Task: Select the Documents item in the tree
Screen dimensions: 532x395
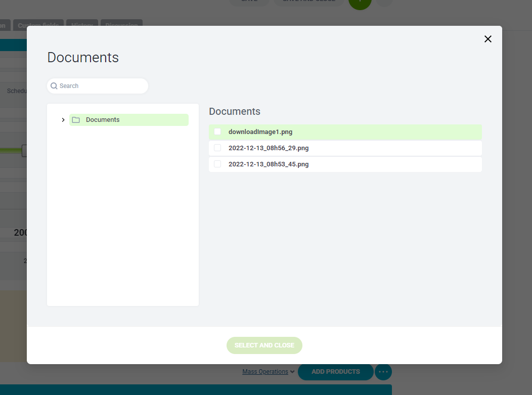Action: click(x=103, y=119)
